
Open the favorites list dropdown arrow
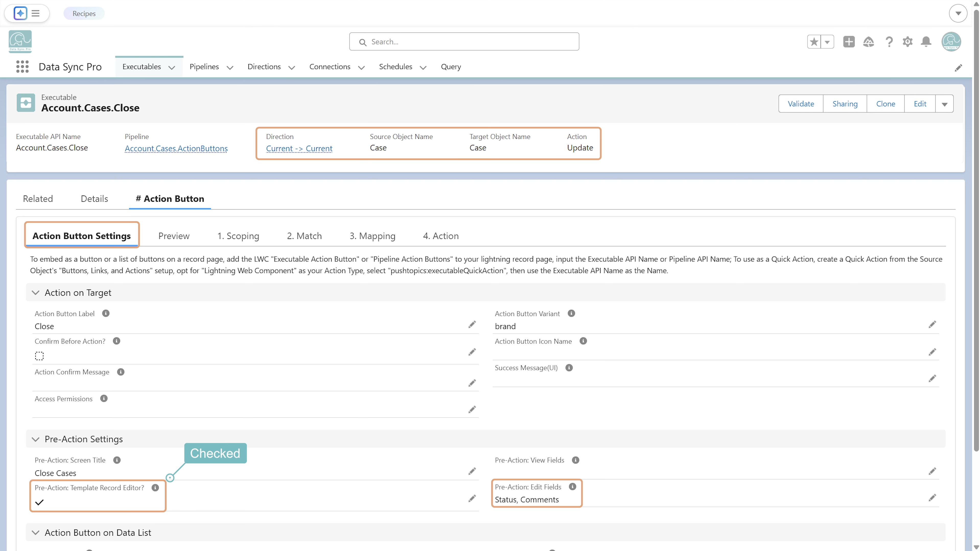[x=827, y=41]
